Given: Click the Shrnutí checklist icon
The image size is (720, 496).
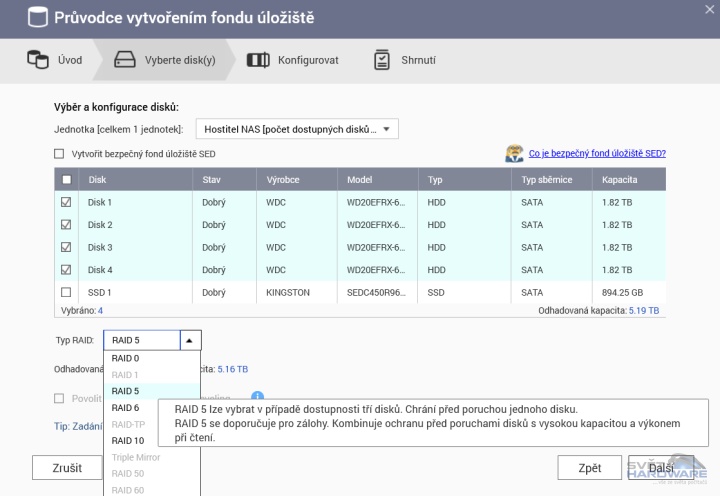Looking at the screenshot, I should (x=382, y=60).
